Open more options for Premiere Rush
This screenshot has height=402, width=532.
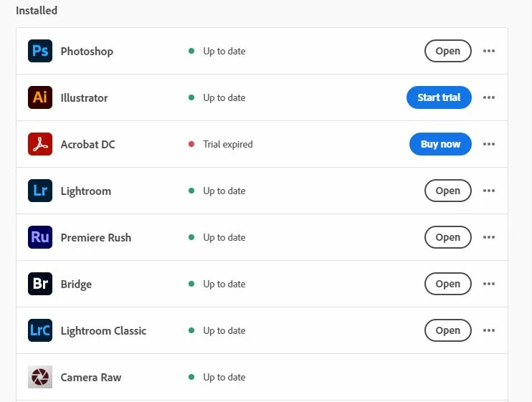(x=489, y=237)
